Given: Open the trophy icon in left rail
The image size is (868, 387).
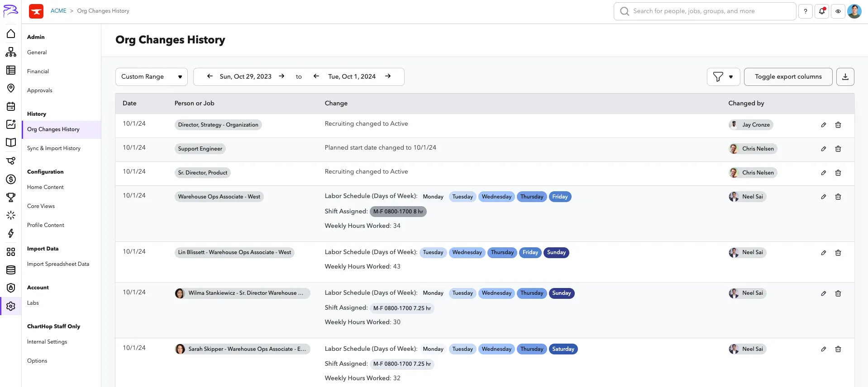Looking at the screenshot, I should [11, 197].
